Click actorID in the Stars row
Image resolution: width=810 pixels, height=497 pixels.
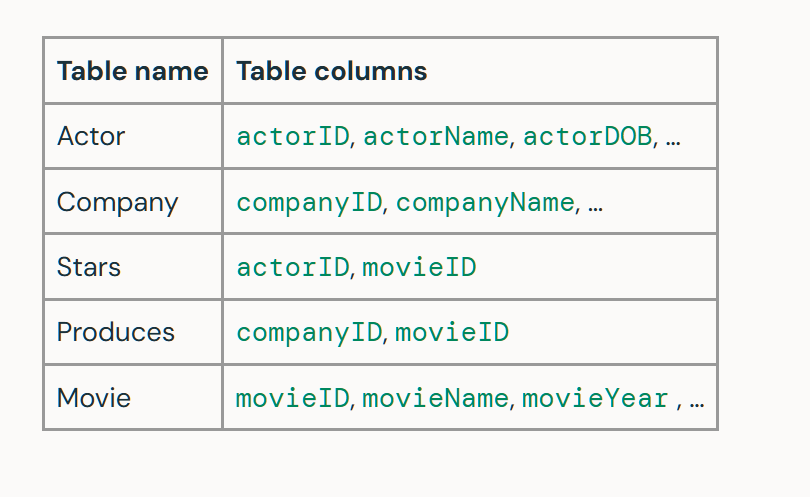[x=293, y=268]
